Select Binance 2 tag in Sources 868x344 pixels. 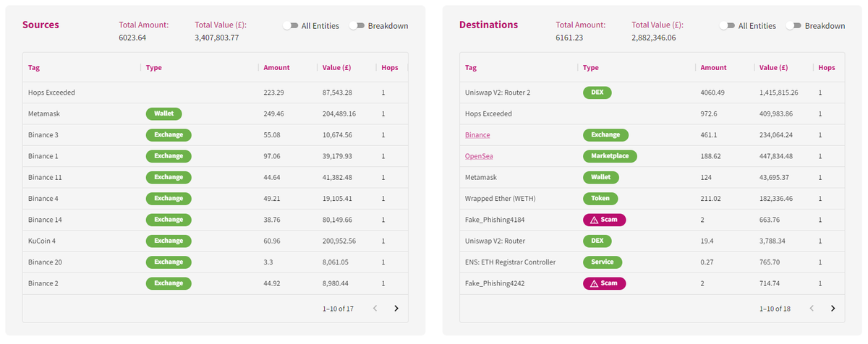pos(43,283)
